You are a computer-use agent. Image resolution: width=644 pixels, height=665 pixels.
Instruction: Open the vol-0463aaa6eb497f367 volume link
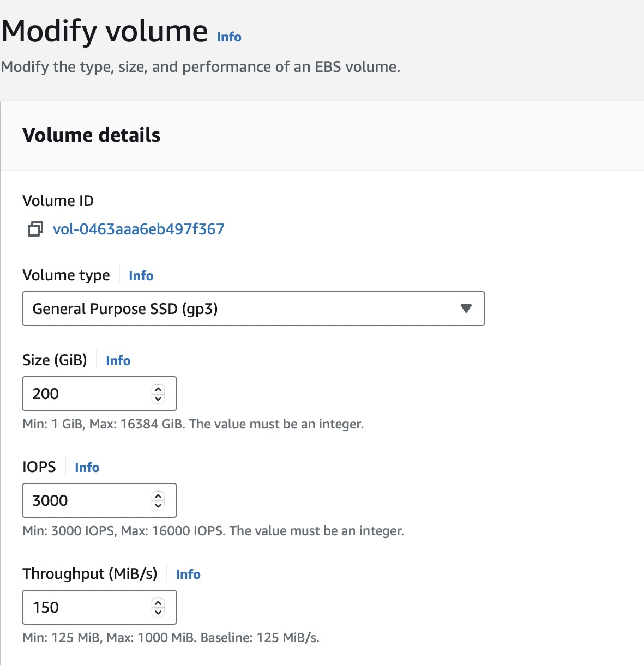(139, 229)
